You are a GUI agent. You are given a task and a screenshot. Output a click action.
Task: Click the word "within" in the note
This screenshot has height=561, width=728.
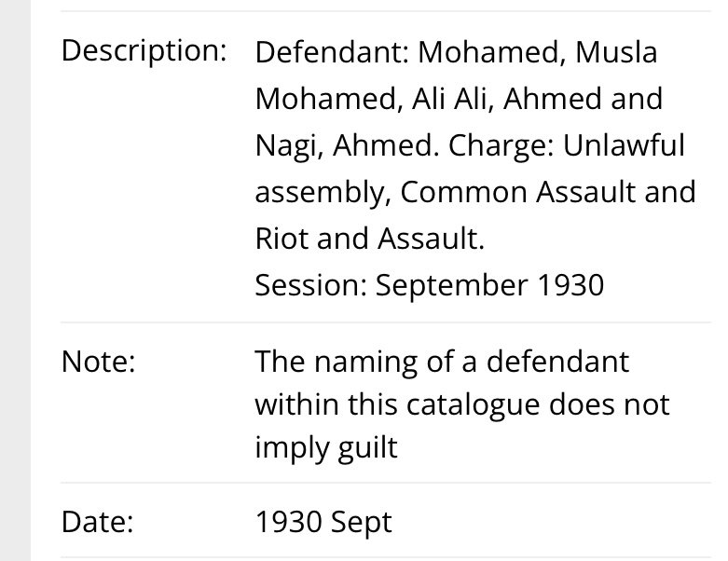click(299, 404)
